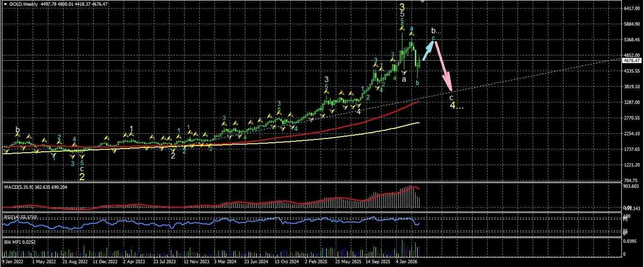This screenshot has width=644, height=267.
Task: Click the 3287.00 price scale value
Action: 632,102
